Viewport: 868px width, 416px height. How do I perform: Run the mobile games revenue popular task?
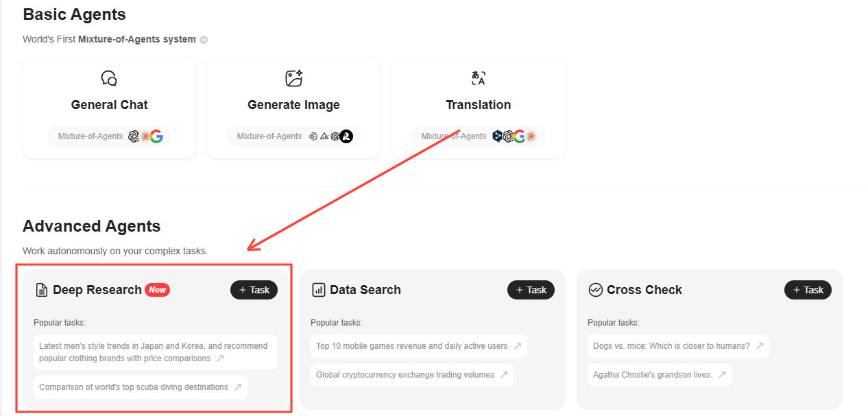pyautogui.click(x=418, y=346)
